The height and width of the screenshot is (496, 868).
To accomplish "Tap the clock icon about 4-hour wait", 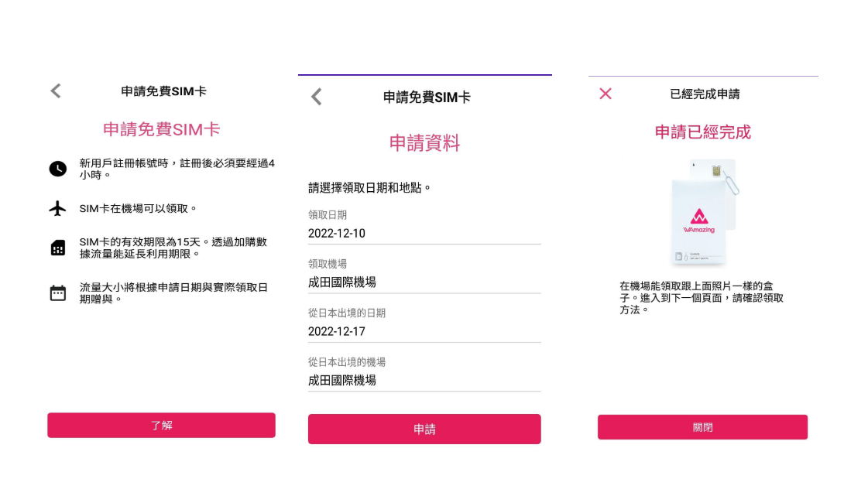I will click(x=58, y=169).
